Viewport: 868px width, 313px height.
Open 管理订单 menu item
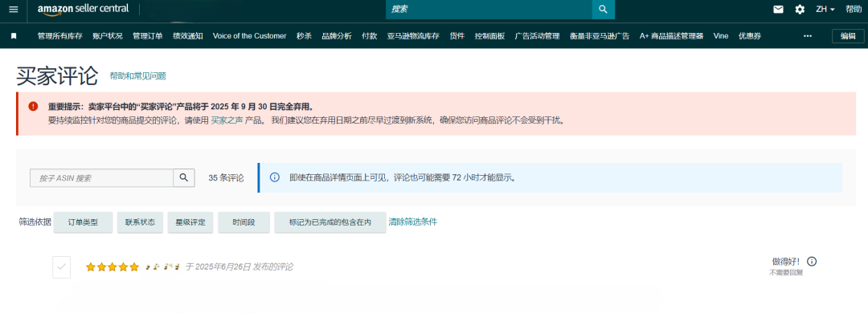pyautogui.click(x=148, y=36)
